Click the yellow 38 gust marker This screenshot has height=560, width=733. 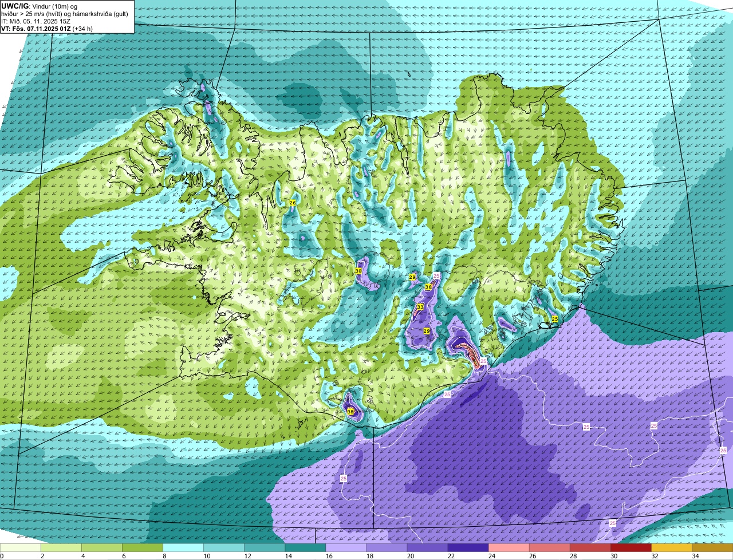tap(350, 411)
